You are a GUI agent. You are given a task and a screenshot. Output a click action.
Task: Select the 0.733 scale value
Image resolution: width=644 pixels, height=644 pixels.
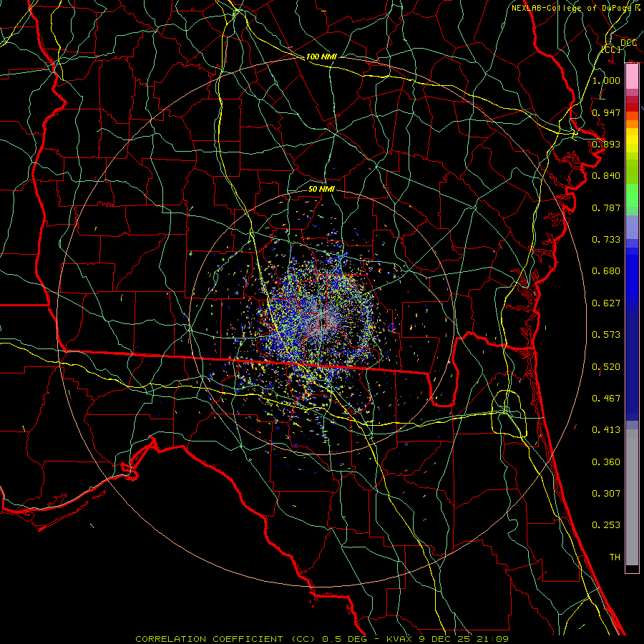[606, 240]
